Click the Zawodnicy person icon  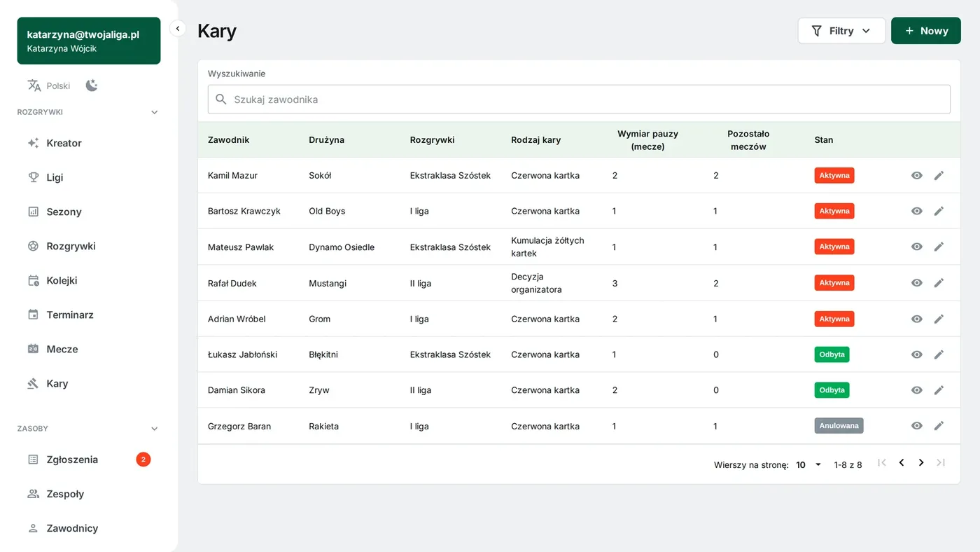33,528
